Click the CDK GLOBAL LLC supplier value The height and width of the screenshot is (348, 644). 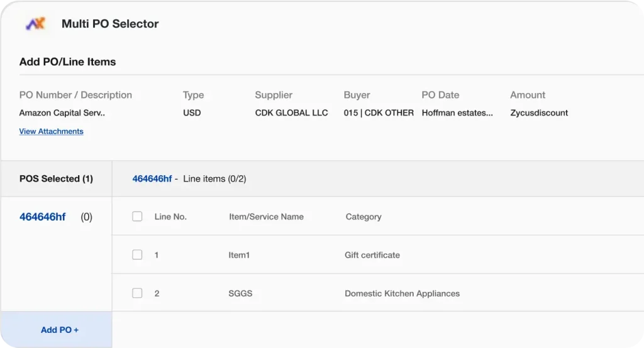291,113
